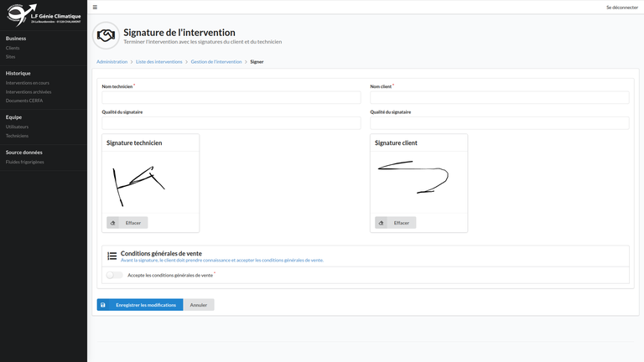Click Enregistrer les modifications button
The image size is (644, 362).
(140, 305)
